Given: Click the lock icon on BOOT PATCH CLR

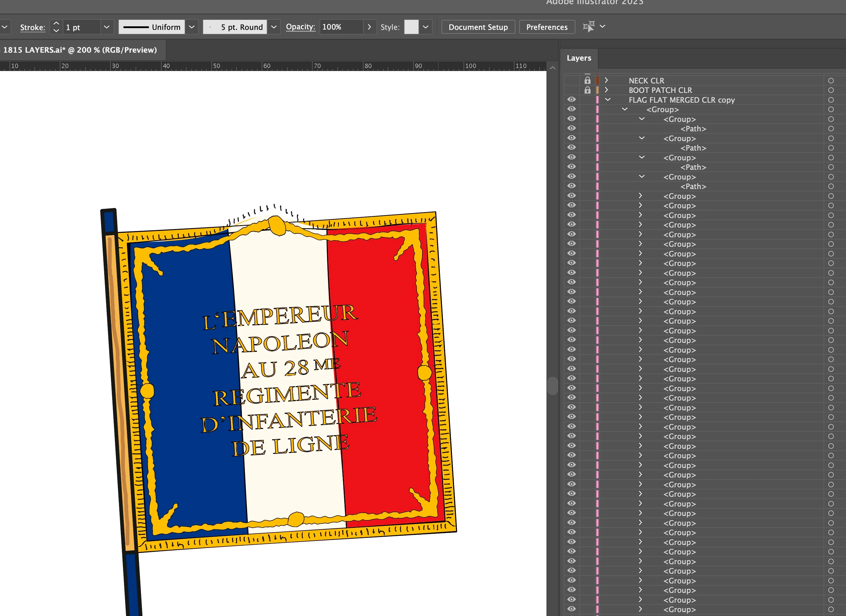Looking at the screenshot, I should point(588,90).
